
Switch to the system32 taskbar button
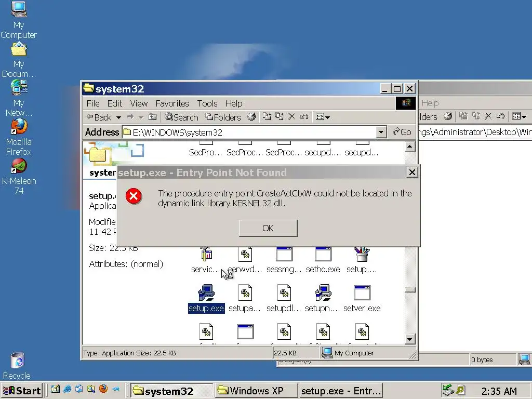click(171, 391)
